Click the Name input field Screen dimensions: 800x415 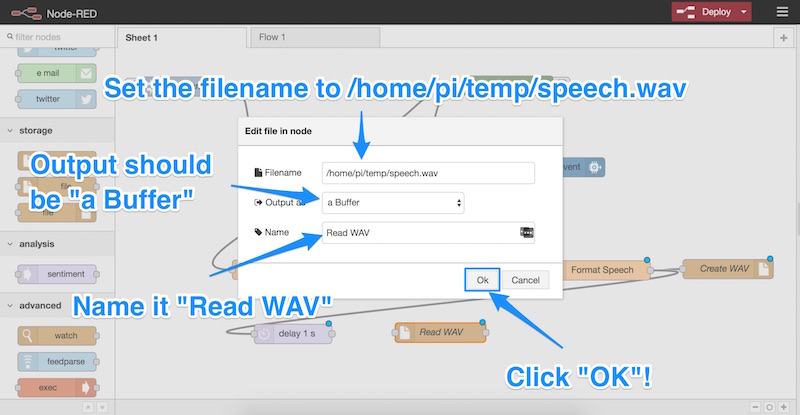click(428, 233)
